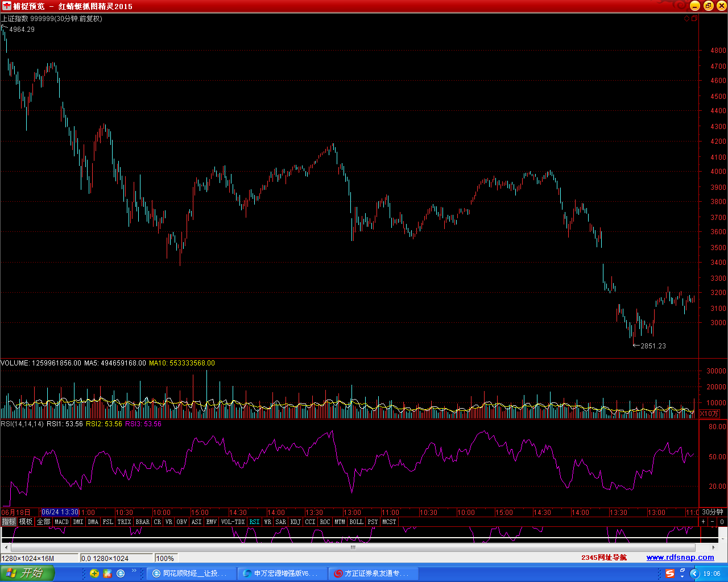
Task: Click the taskbar clock showing 19:06
Action: tap(712, 573)
